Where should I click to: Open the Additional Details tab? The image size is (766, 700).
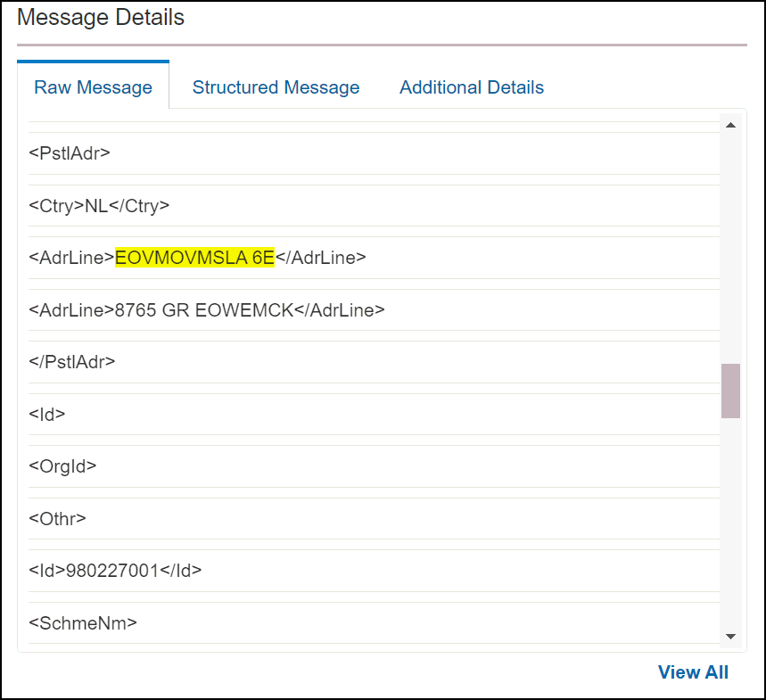pos(472,87)
